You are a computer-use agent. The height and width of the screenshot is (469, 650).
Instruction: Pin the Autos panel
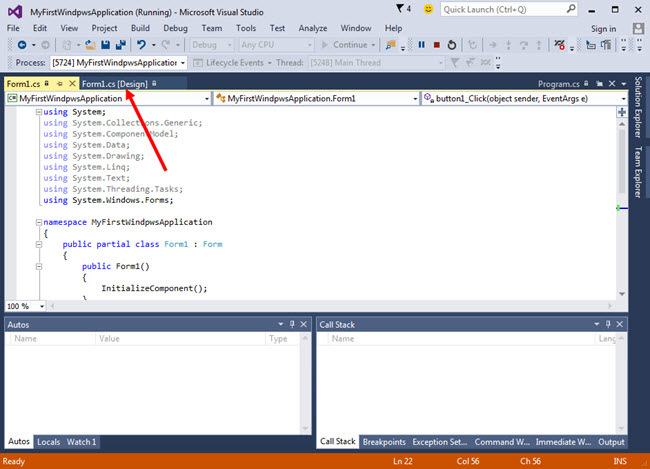tap(292, 324)
